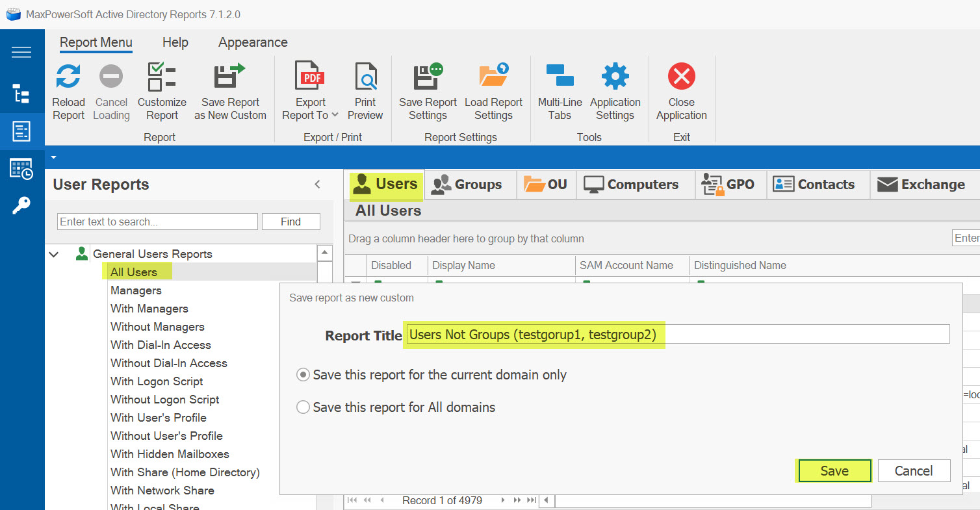The width and height of the screenshot is (980, 510).
Task: Click the Export Report To PDF icon
Action: click(x=310, y=76)
